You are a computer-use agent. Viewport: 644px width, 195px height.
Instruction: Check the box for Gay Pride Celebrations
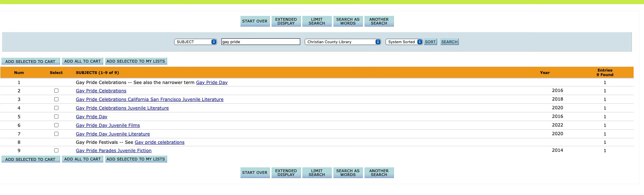56,91
